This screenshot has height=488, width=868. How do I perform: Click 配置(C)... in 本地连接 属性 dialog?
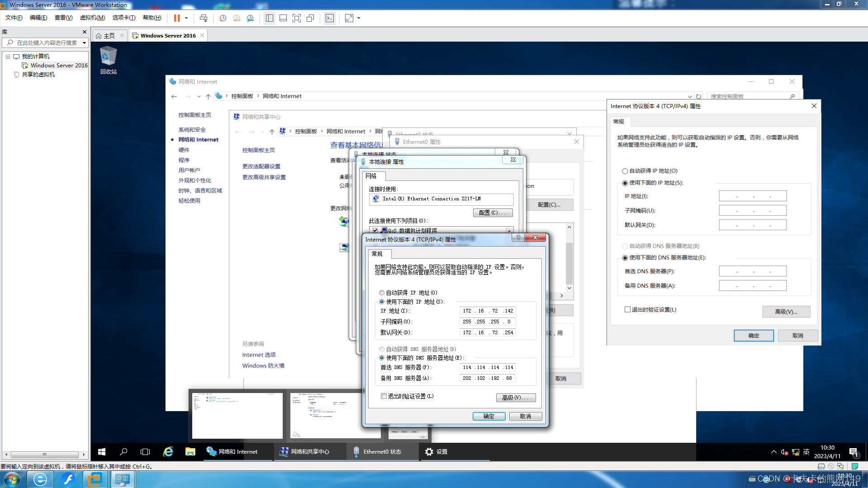pyautogui.click(x=493, y=213)
